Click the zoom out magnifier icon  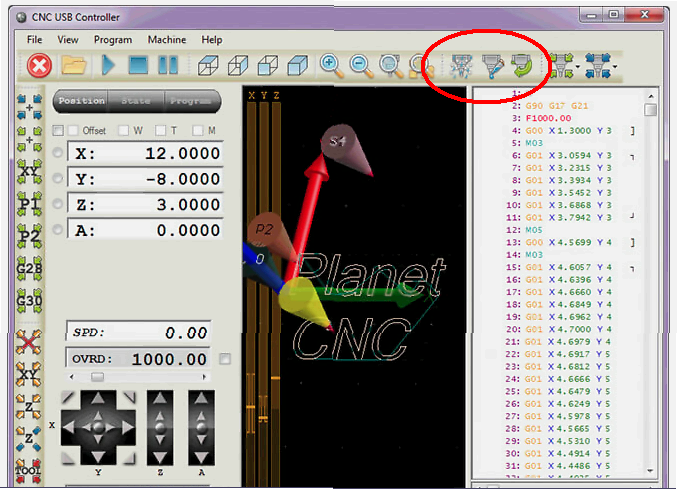(361, 66)
